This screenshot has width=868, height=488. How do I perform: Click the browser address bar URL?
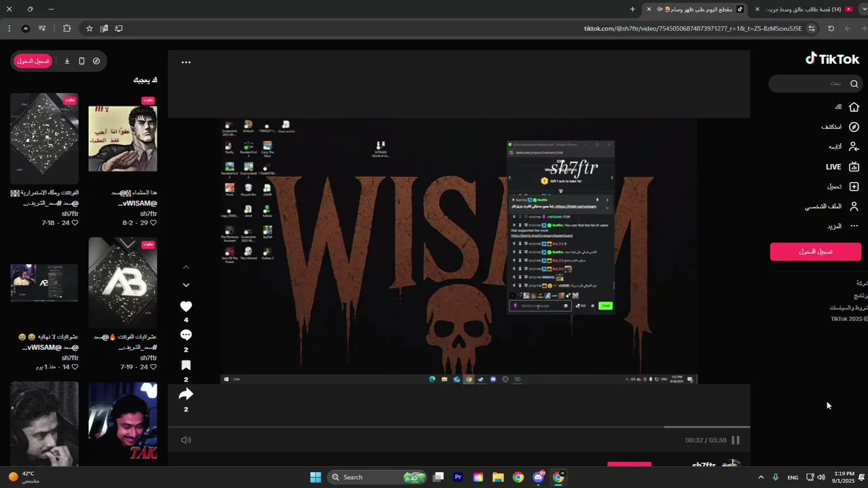click(x=692, y=28)
